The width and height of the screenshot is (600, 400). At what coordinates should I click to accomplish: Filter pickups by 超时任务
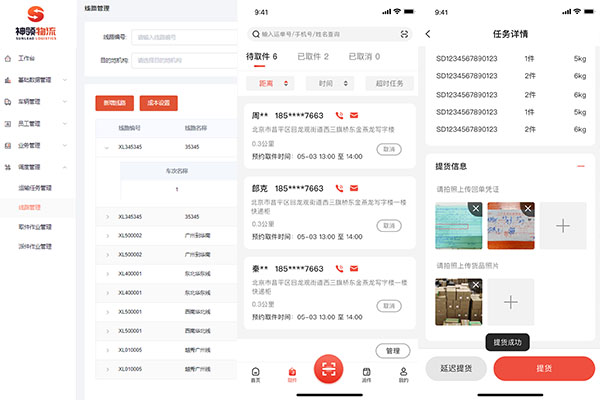390,83
